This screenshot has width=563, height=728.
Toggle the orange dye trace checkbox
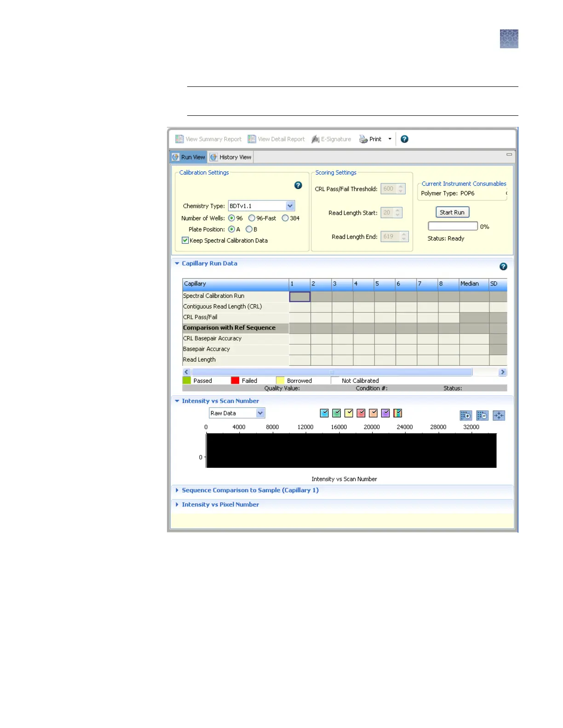coord(373,413)
